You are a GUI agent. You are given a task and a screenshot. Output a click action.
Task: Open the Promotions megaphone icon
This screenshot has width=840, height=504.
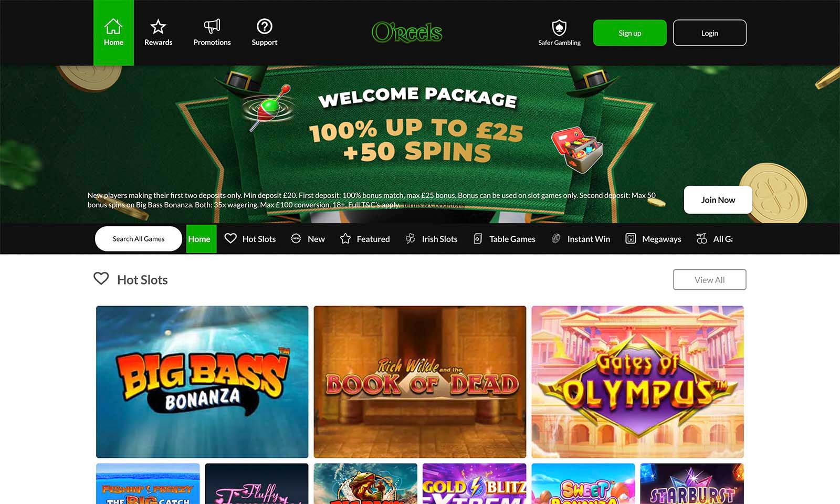212,26
